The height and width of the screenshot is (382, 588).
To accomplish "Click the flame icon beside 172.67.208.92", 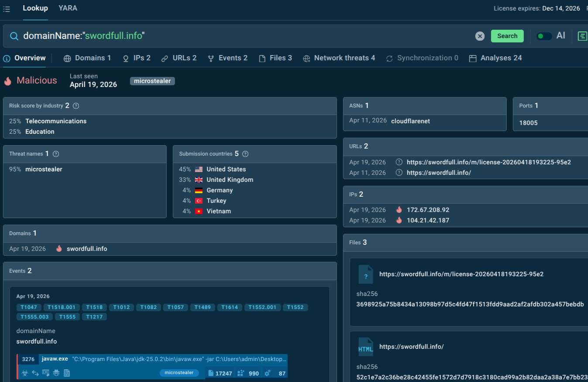I will pyautogui.click(x=399, y=210).
